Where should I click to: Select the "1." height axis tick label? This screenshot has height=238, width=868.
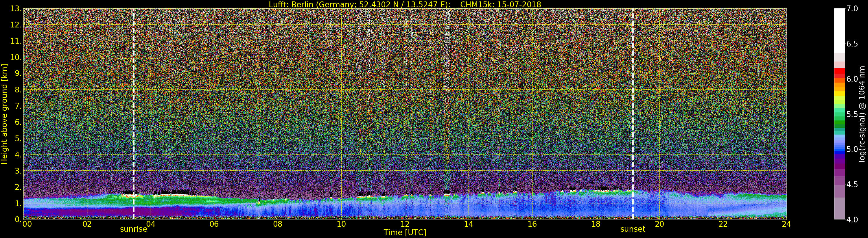(18, 203)
